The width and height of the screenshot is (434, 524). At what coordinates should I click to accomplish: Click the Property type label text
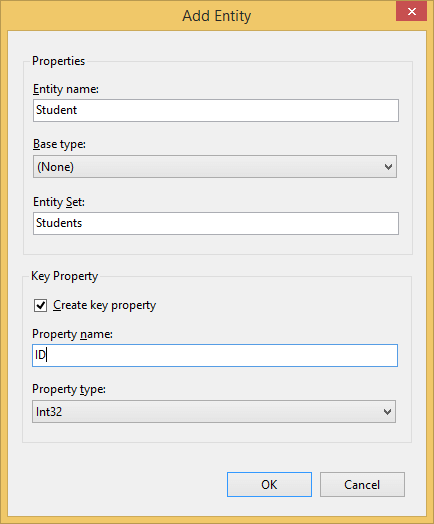click(68, 389)
